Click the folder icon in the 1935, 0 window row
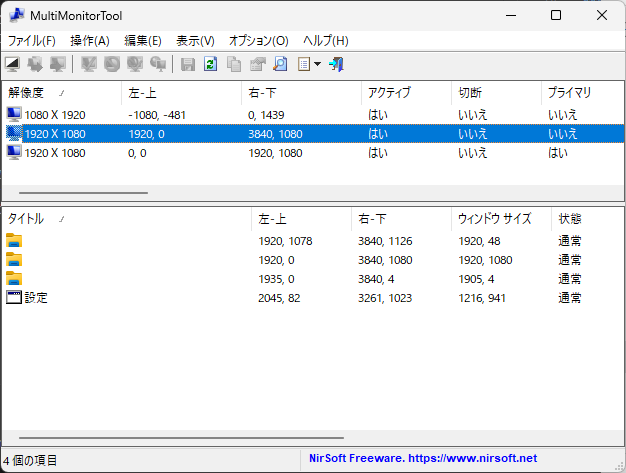Image resolution: width=626 pixels, height=473 pixels. [14, 279]
